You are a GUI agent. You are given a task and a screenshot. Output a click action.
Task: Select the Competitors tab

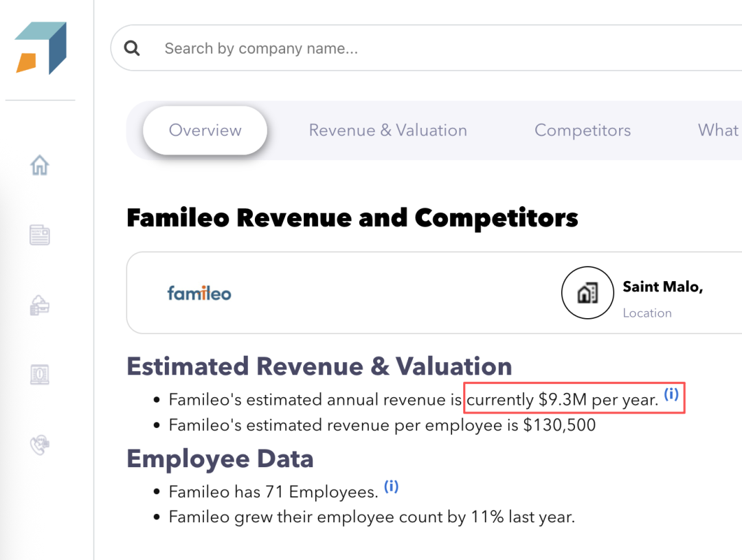click(x=583, y=131)
